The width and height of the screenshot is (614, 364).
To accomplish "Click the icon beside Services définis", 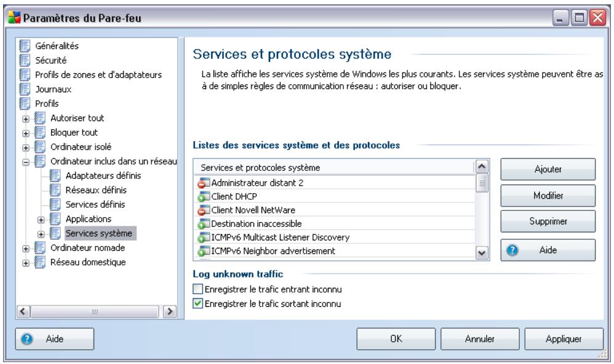I will click(x=55, y=205).
